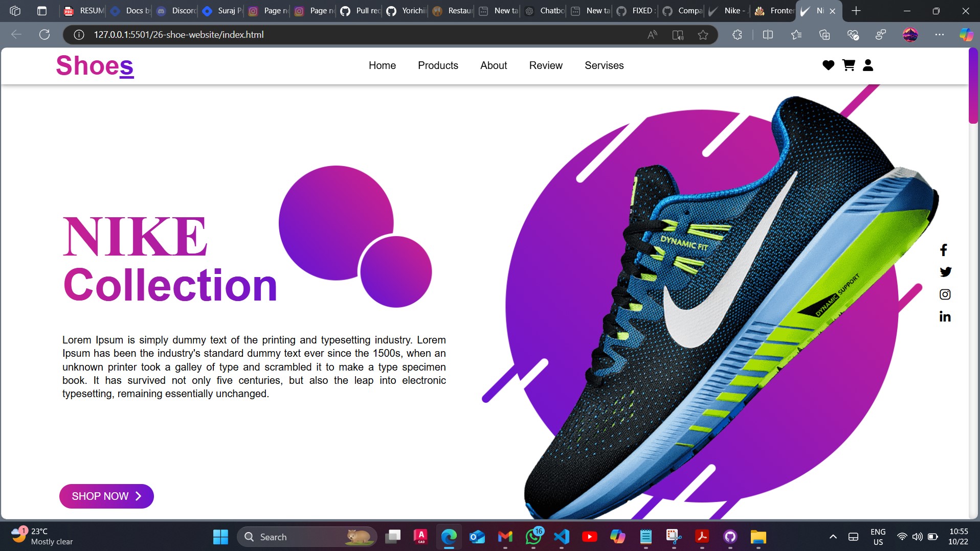Screen dimensions: 980x551
Task: Switch to the Restaur tab
Action: click(453, 11)
